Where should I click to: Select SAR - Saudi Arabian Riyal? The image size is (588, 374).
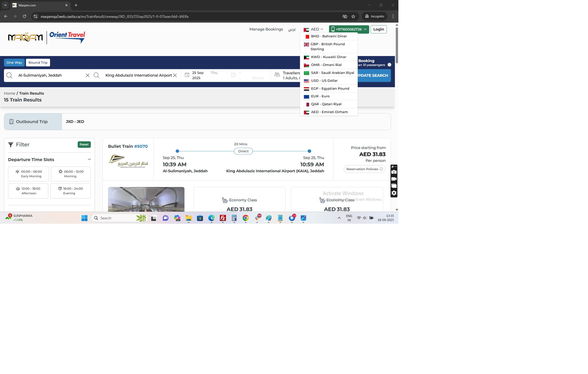[x=329, y=73]
